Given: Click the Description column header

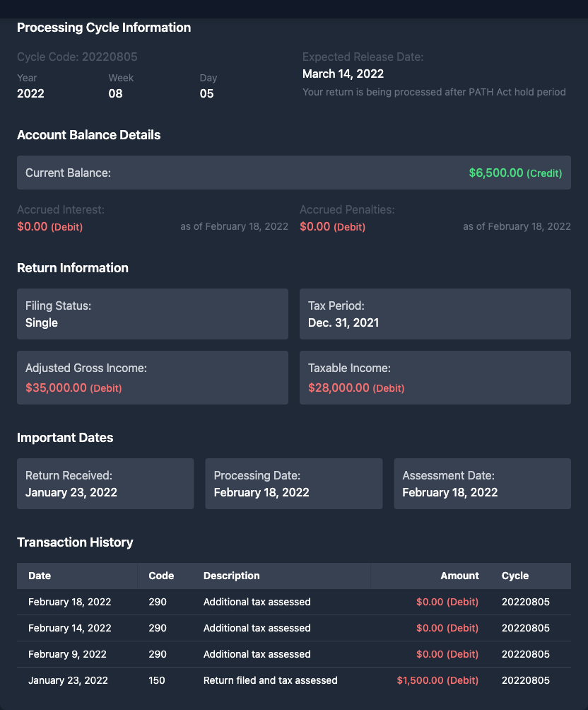Looking at the screenshot, I should pos(232,576).
